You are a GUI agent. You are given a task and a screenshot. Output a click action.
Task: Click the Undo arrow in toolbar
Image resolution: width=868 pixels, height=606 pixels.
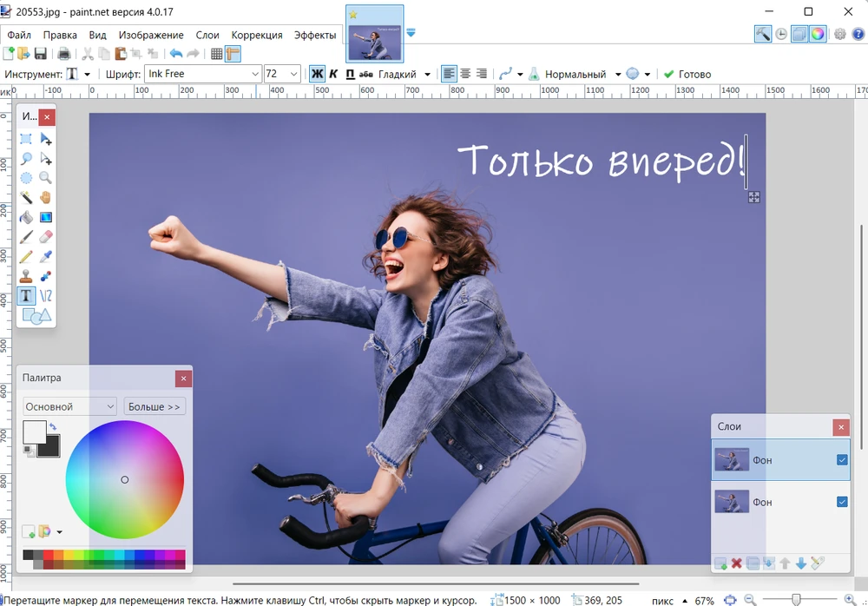[175, 54]
